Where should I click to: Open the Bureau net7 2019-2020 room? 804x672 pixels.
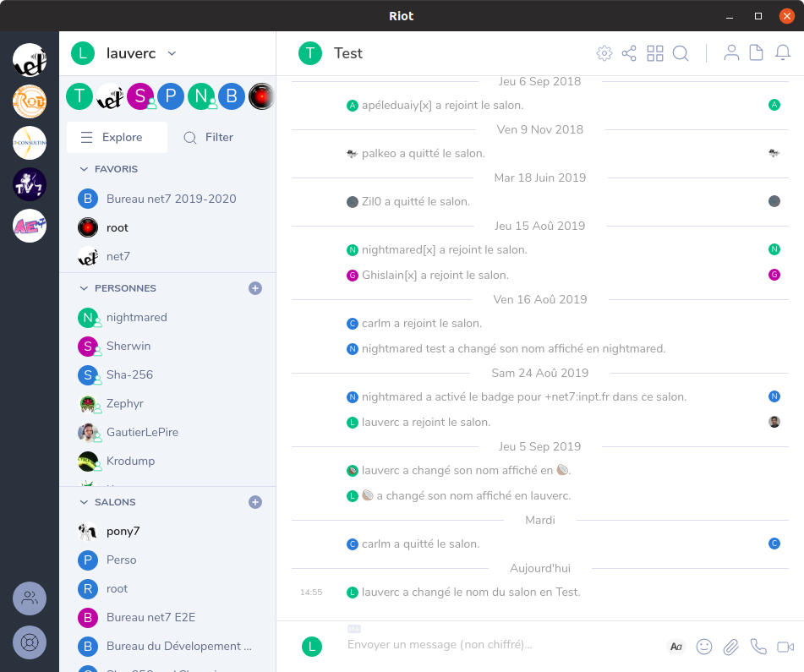[171, 199]
